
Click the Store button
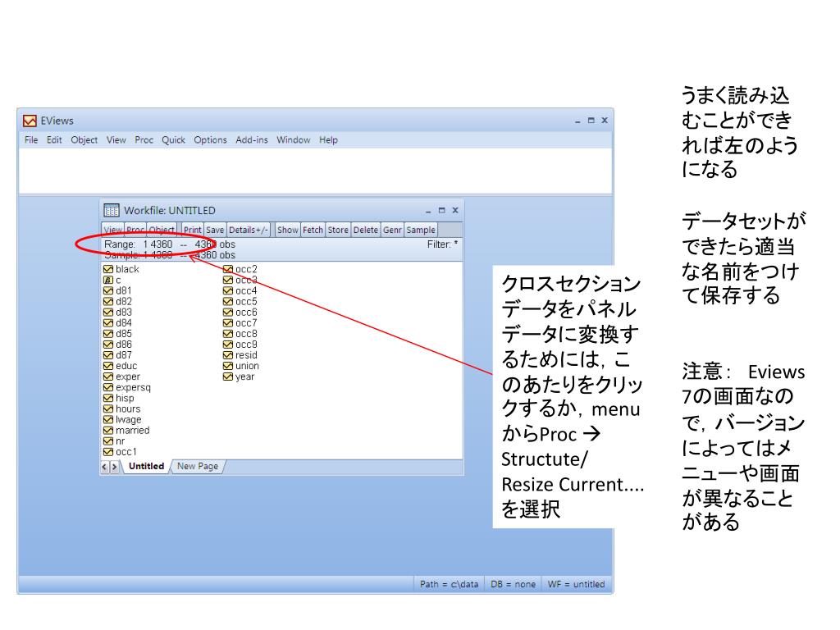(x=338, y=230)
